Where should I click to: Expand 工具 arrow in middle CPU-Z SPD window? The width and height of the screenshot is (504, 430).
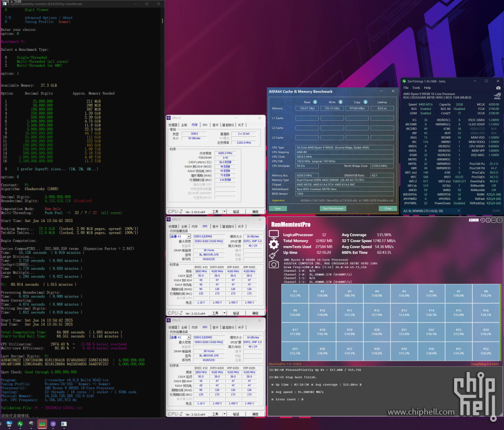click(x=224, y=313)
